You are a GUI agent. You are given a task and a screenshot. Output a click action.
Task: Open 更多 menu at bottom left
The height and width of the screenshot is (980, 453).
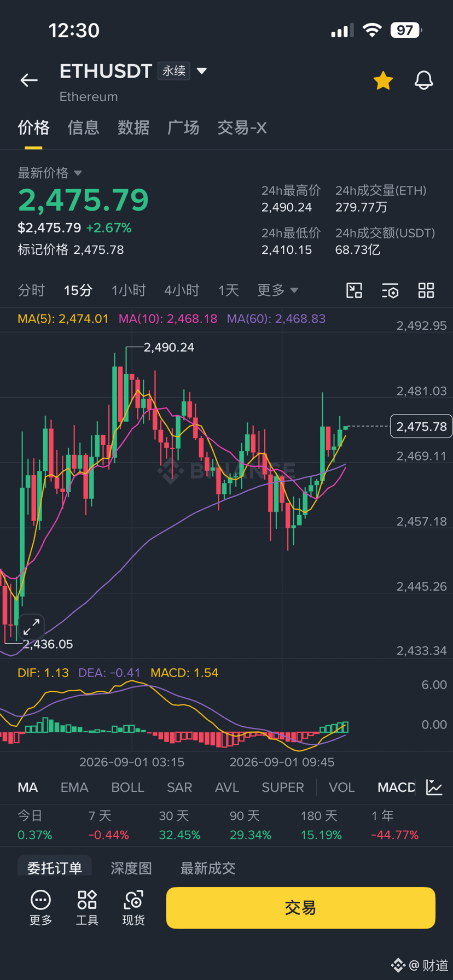pos(40,908)
